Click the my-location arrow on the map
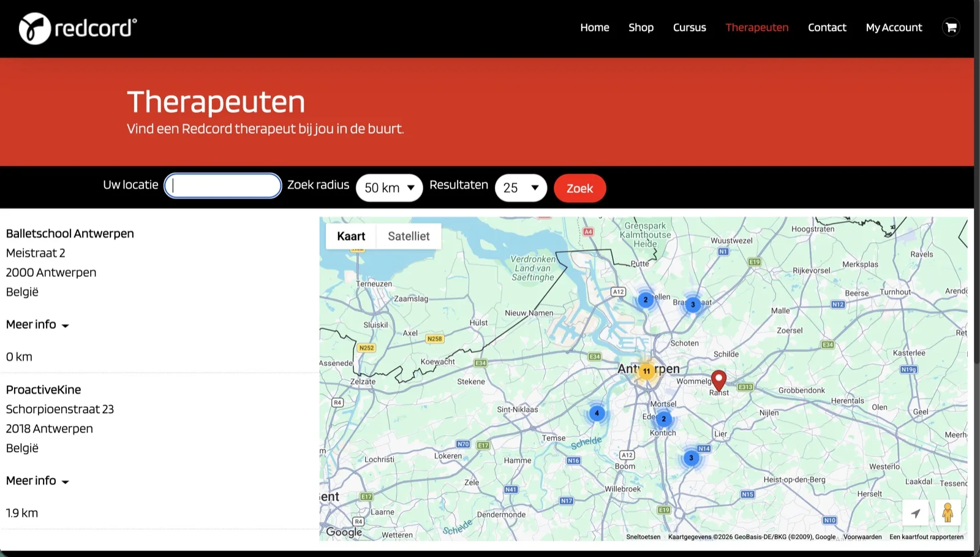Screen dimensions: 980x557 pyautogui.click(x=916, y=513)
